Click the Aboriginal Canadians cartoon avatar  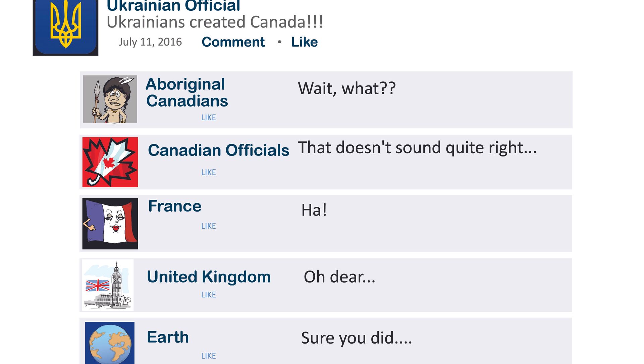point(110,99)
